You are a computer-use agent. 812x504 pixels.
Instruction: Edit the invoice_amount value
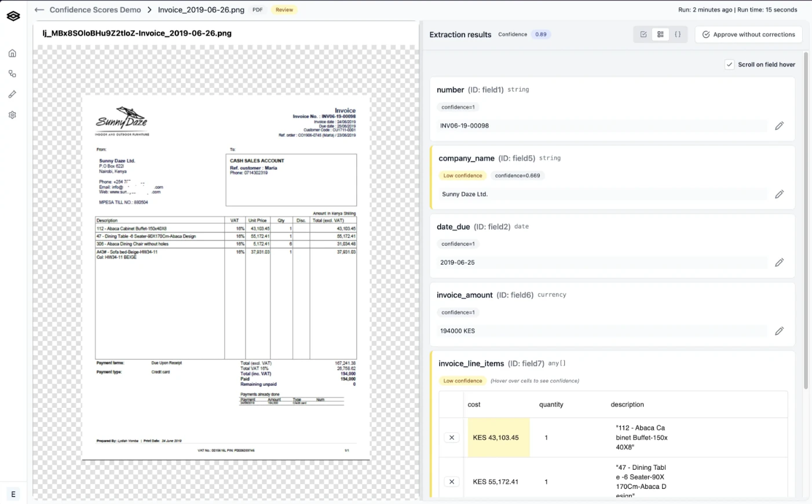(x=779, y=331)
